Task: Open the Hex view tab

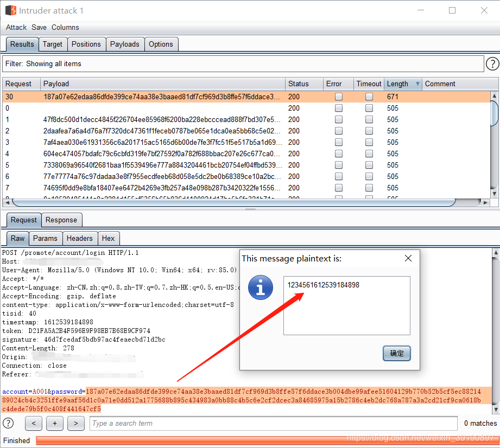Action: [x=109, y=238]
